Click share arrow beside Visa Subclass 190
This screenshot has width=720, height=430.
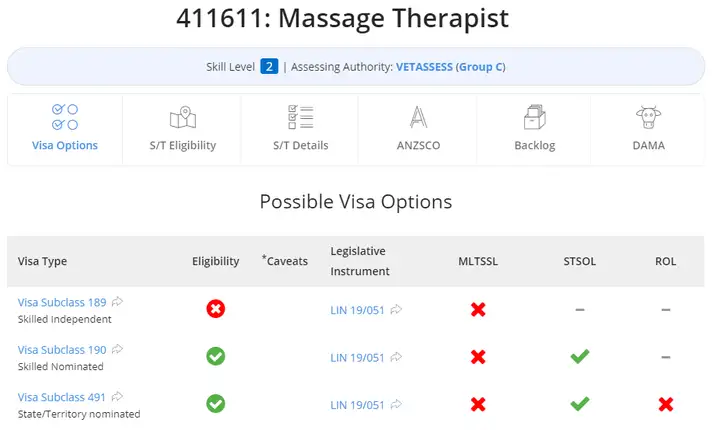pyautogui.click(x=118, y=349)
